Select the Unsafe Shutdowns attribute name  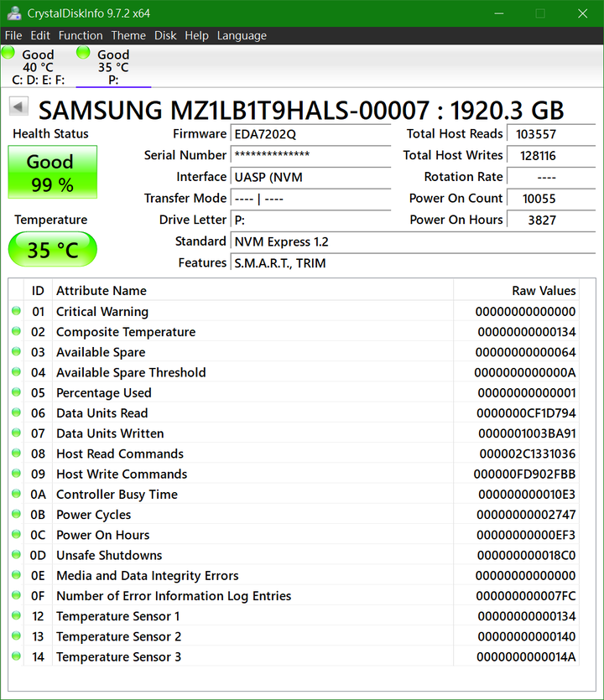click(109, 555)
